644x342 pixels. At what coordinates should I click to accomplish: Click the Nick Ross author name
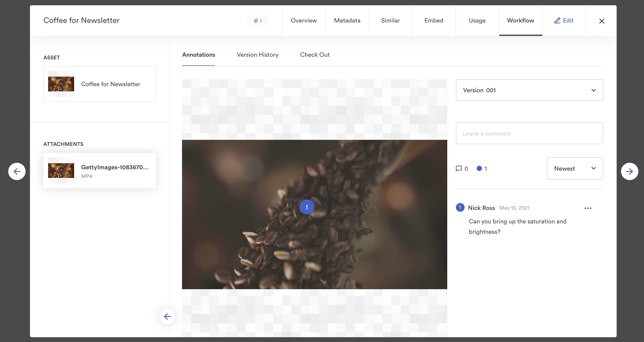(x=481, y=208)
